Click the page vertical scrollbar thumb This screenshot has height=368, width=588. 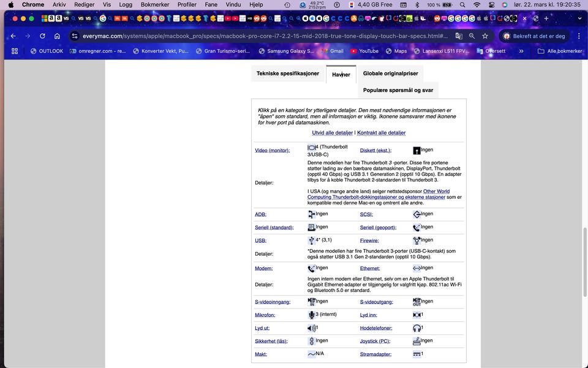pyautogui.click(x=584, y=262)
